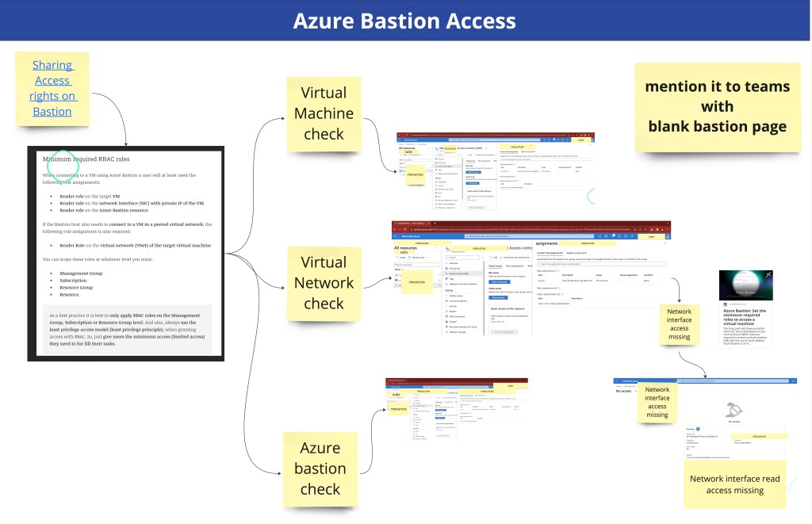Click resources note over Virtual Machine screenshot list
The width and height of the screenshot is (812, 524).
pyautogui.click(x=416, y=175)
